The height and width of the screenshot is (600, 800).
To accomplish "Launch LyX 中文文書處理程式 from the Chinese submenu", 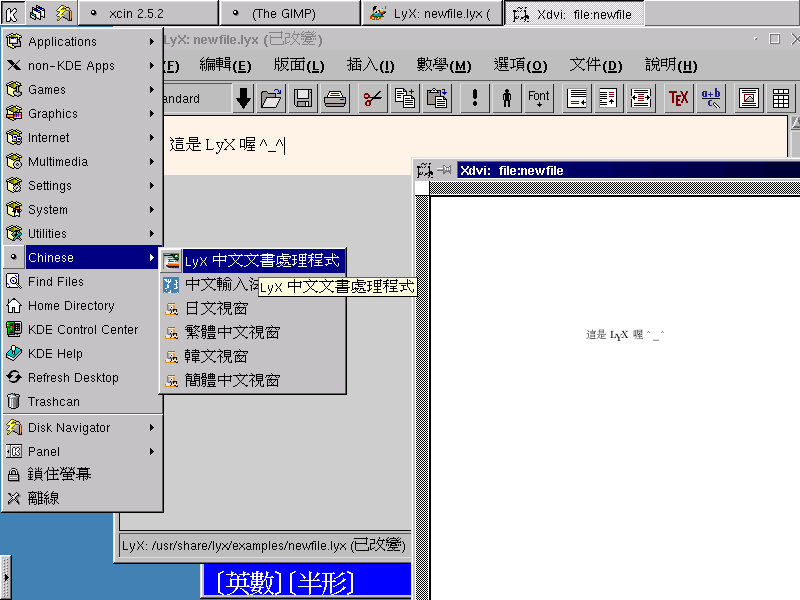I will tap(253, 261).
